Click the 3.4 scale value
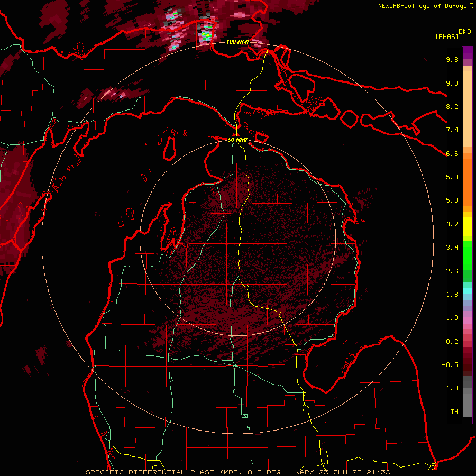Viewport: 476px width, 476px height. pos(452,248)
